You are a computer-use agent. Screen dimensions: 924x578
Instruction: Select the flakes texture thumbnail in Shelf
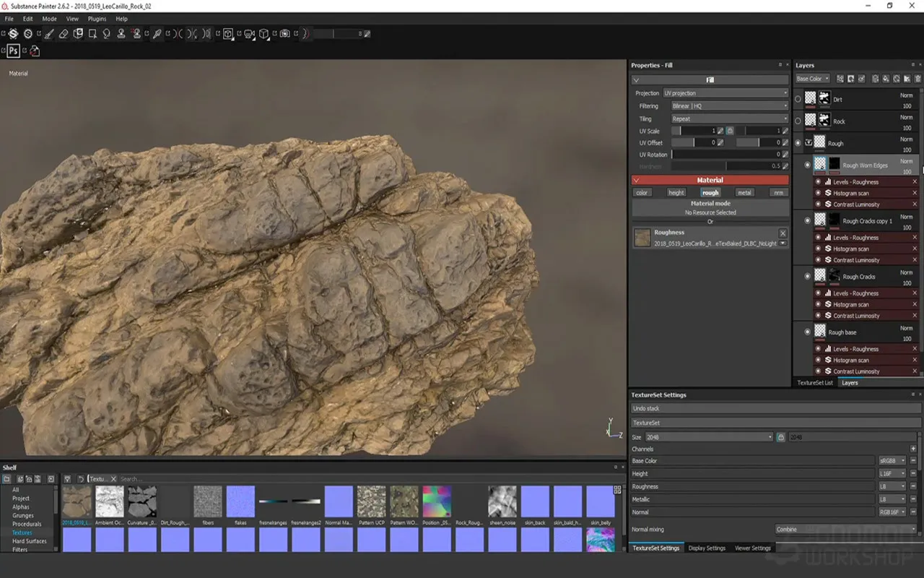click(x=240, y=500)
